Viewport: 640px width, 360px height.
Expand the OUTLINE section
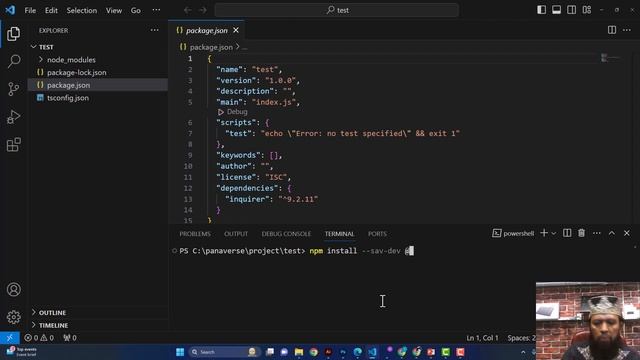(98, 312)
